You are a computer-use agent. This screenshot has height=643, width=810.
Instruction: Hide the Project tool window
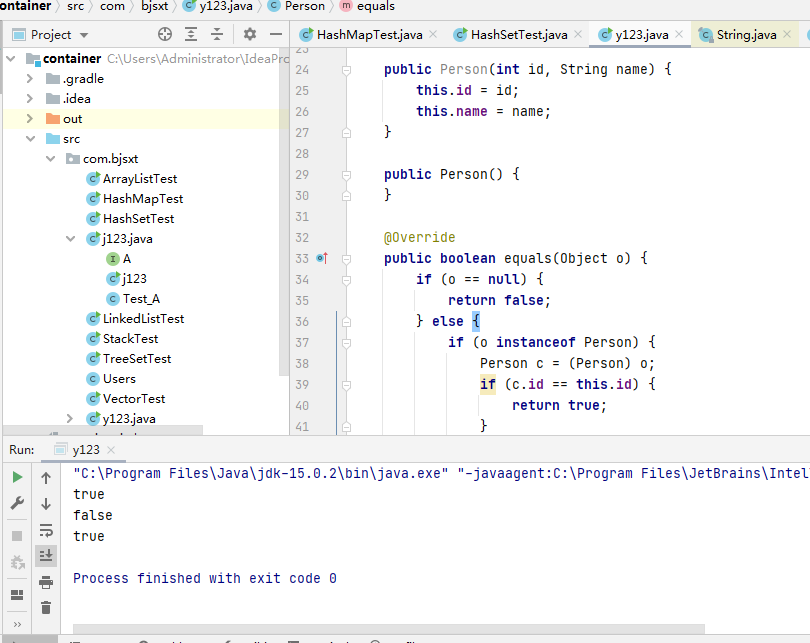pyautogui.click(x=276, y=35)
